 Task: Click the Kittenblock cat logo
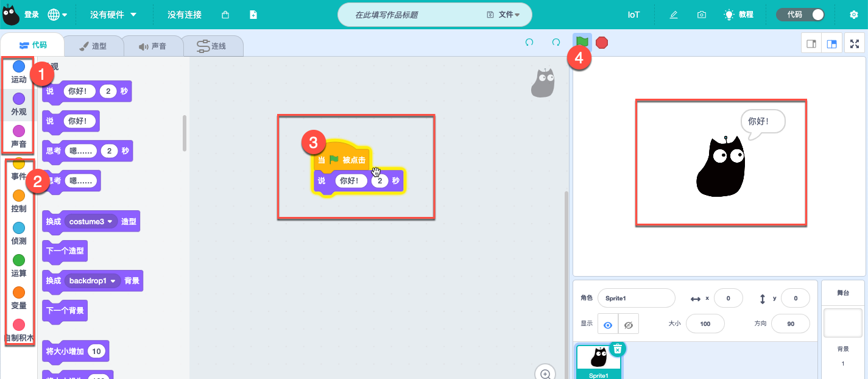coord(11,15)
